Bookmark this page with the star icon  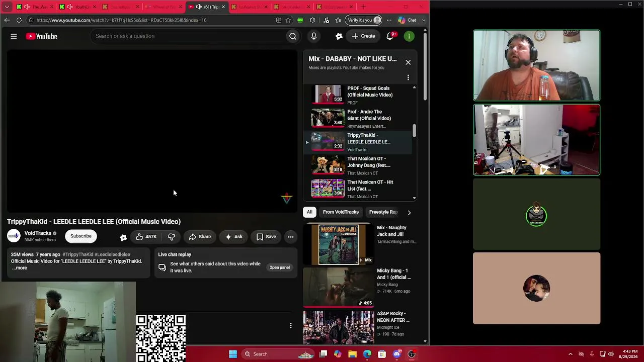(x=288, y=20)
